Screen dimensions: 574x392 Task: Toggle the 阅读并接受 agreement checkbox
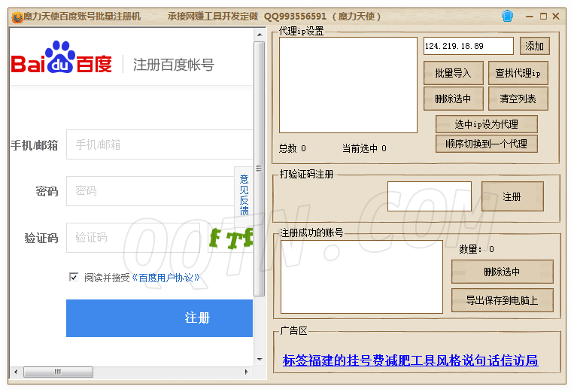[74, 277]
